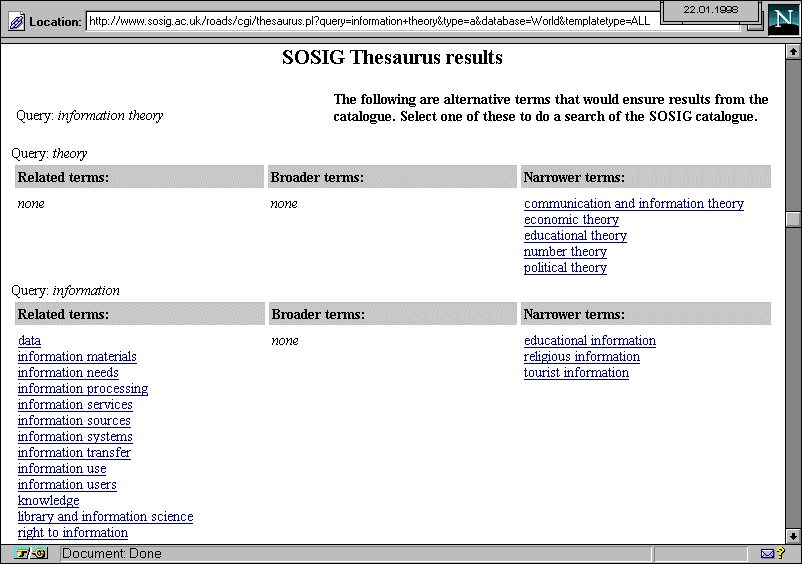Select the knowledge link
Screen dimensions: 802x564
(x=49, y=501)
